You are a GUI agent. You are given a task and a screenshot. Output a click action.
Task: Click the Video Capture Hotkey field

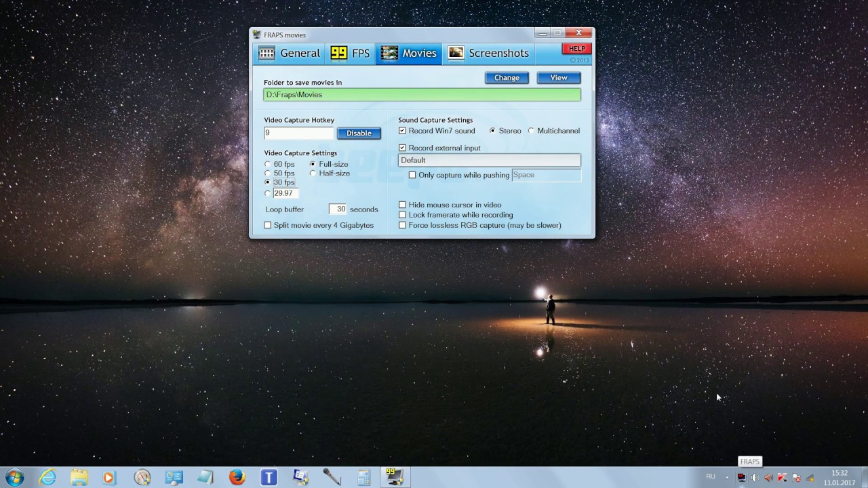tap(298, 133)
